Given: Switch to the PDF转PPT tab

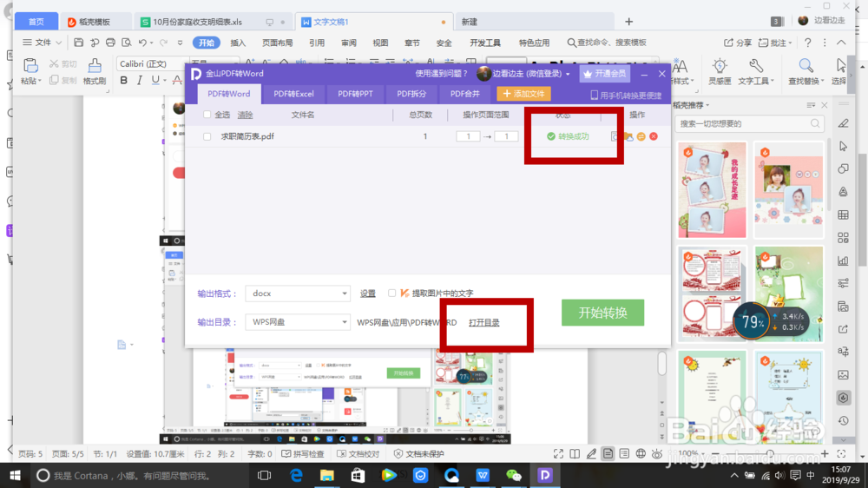Looking at the screenshot, I should pos(355,94).
